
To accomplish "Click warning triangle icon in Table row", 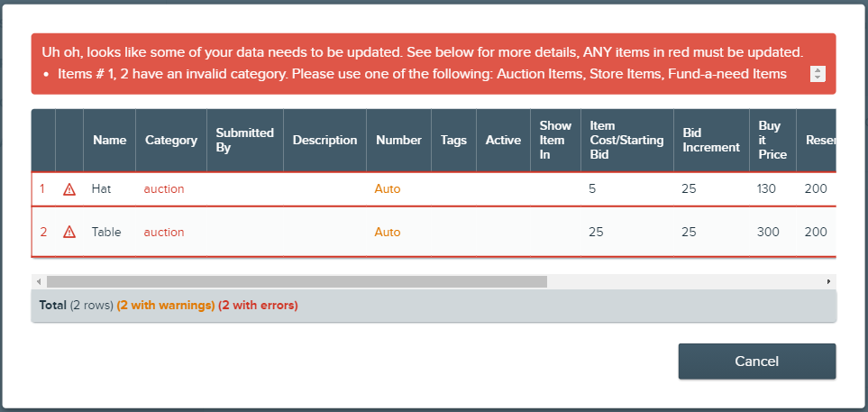I will pos(69,232).
